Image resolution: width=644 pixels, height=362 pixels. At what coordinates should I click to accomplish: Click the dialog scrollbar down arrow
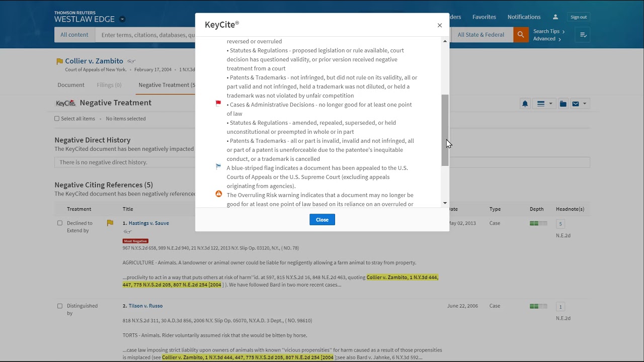(x=445, y=203)
